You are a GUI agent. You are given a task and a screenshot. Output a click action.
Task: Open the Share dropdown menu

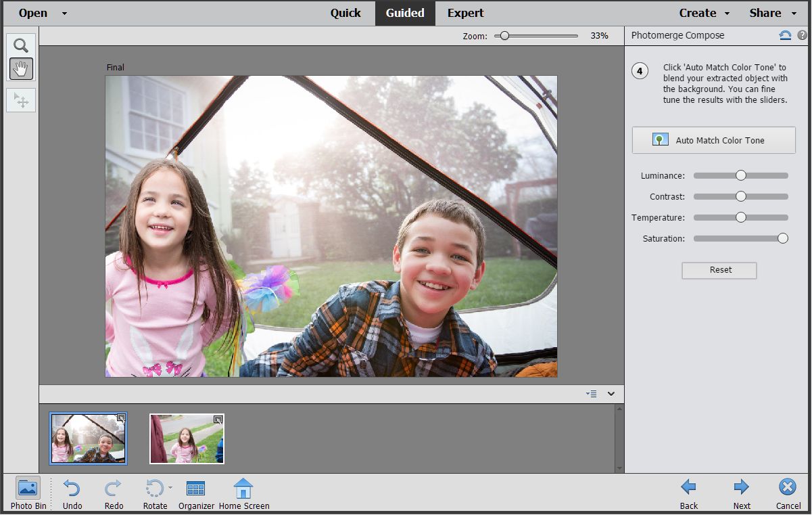click(x=772, y=13)
